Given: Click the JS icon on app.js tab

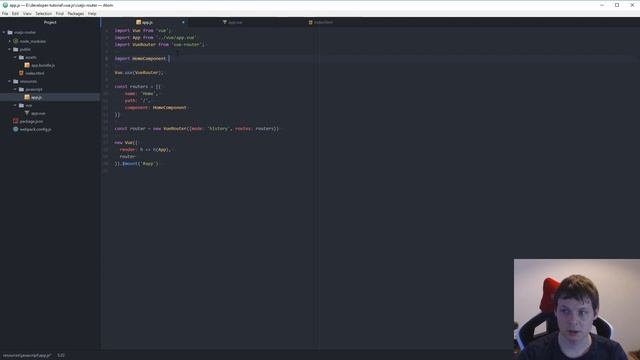Looking at the screenshot, I should tap(138, 22).
